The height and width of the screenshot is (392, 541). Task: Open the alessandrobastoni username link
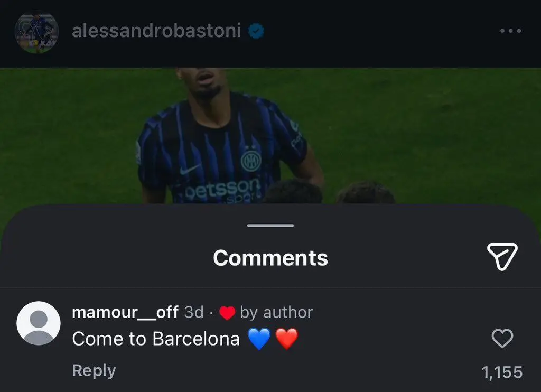156,31
